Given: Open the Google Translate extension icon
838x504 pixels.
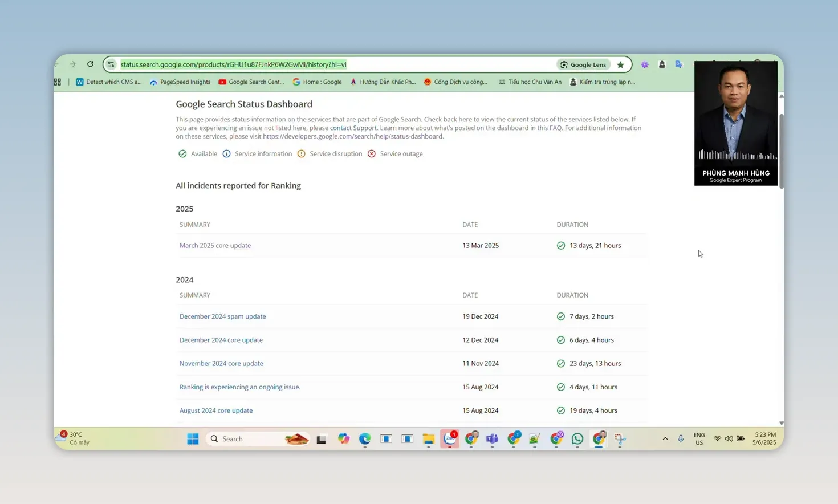Looking at the screenshot, I should [679, 64].
